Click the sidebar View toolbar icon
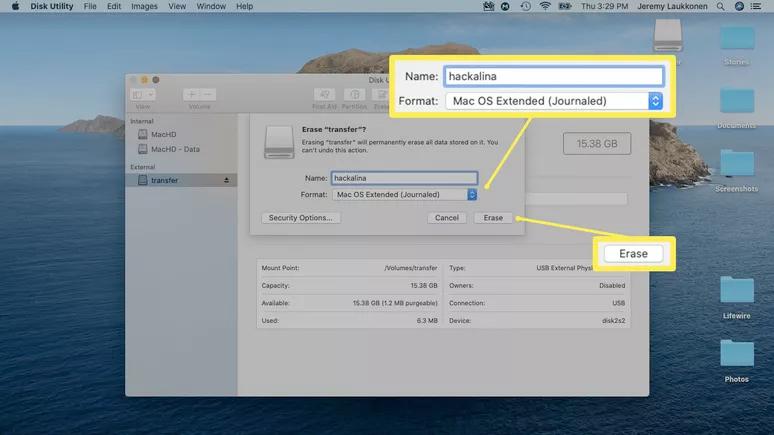 pos(138,94)
